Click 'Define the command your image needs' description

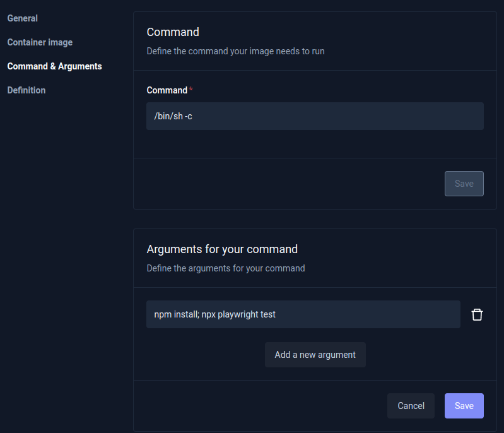(x=235, y=51)
